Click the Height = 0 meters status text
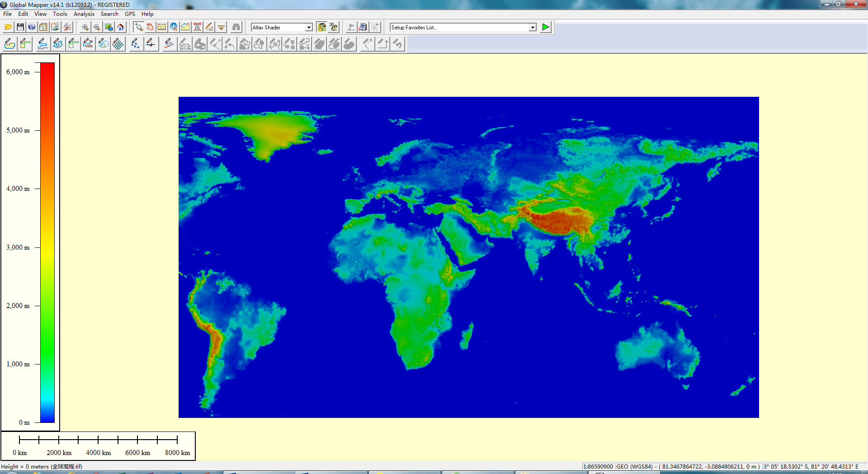This screenshot has height=474, width=868. pyautogui.click(x=42, y=467)
